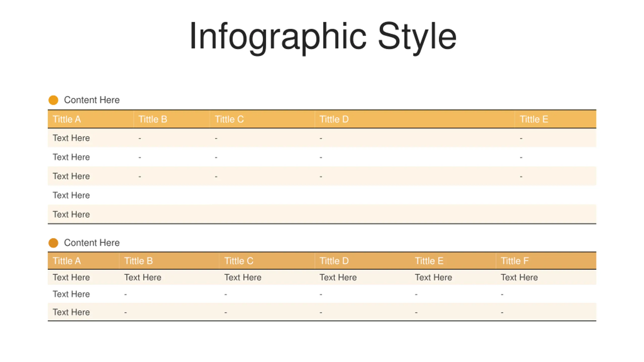
Task: Click Tittle A header in first table
Action: click(67, 119)
